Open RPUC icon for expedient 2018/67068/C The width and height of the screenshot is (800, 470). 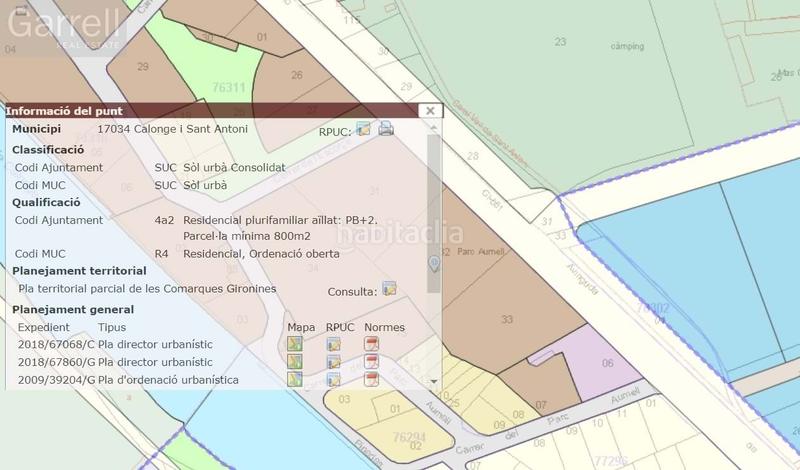[x=334, y=344]
